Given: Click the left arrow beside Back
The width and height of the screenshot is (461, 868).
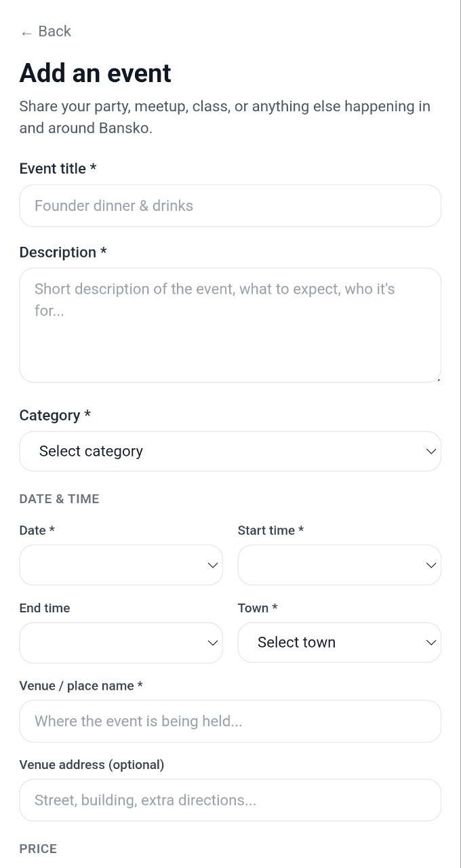Looking at the screenshot, I should pos(26,31).
